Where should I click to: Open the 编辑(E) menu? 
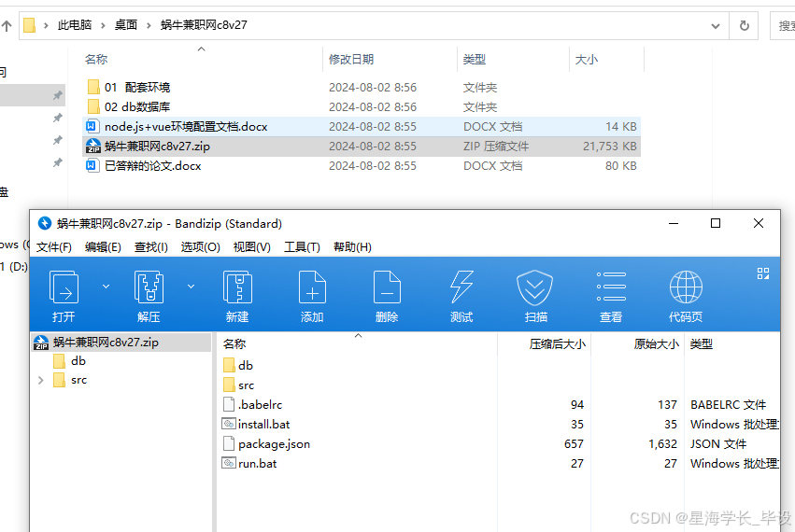(103, 247)
